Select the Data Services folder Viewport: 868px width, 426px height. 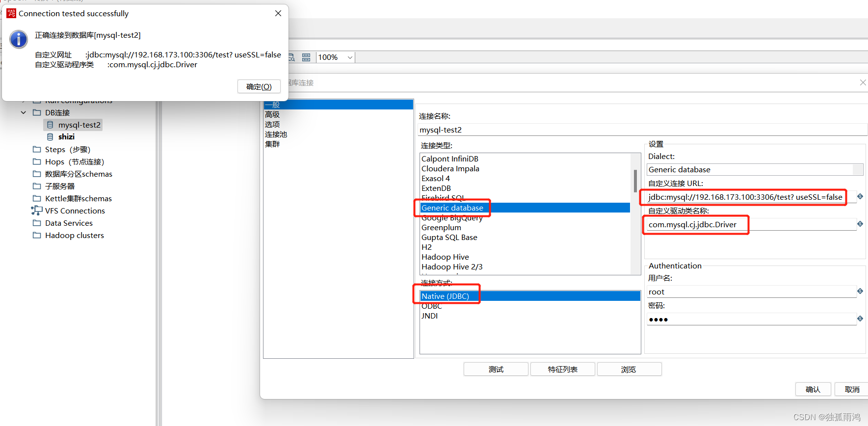pos(69,223)
